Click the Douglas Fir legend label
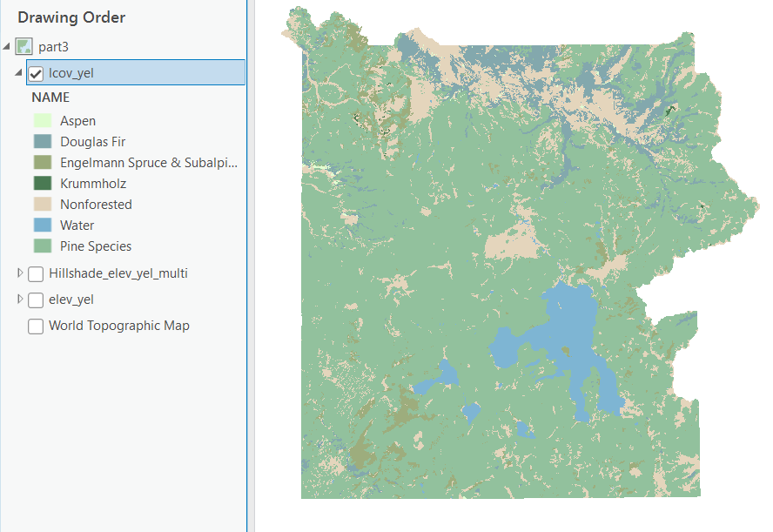773x532 pixels. point(92,142)
